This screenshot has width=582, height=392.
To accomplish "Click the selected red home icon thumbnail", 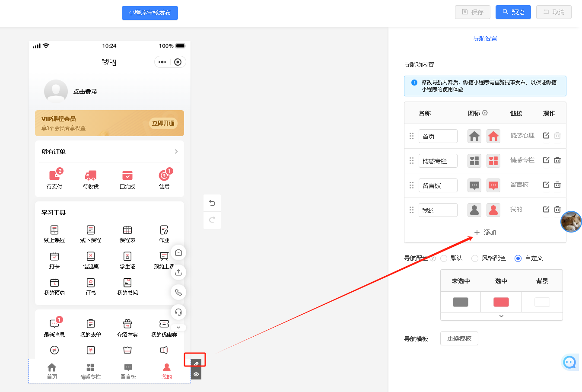I will 493,136.
